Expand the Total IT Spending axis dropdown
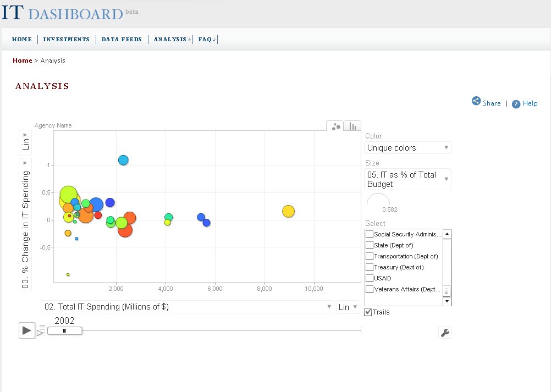 (188, 307)
